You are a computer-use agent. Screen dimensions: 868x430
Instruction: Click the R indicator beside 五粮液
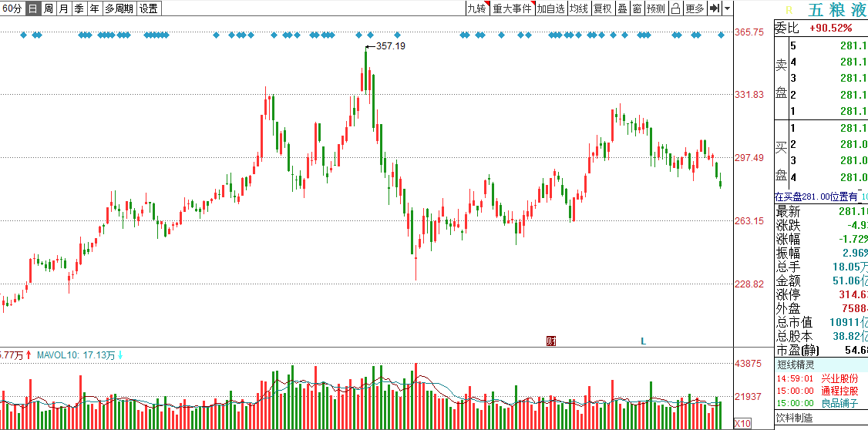coord(789,10)
